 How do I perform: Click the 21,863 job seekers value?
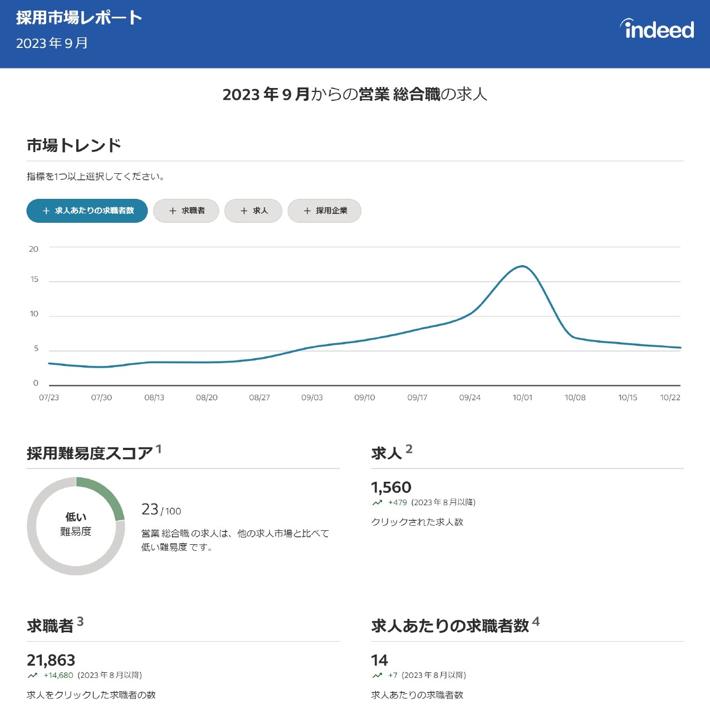click(x=51, y=660)
